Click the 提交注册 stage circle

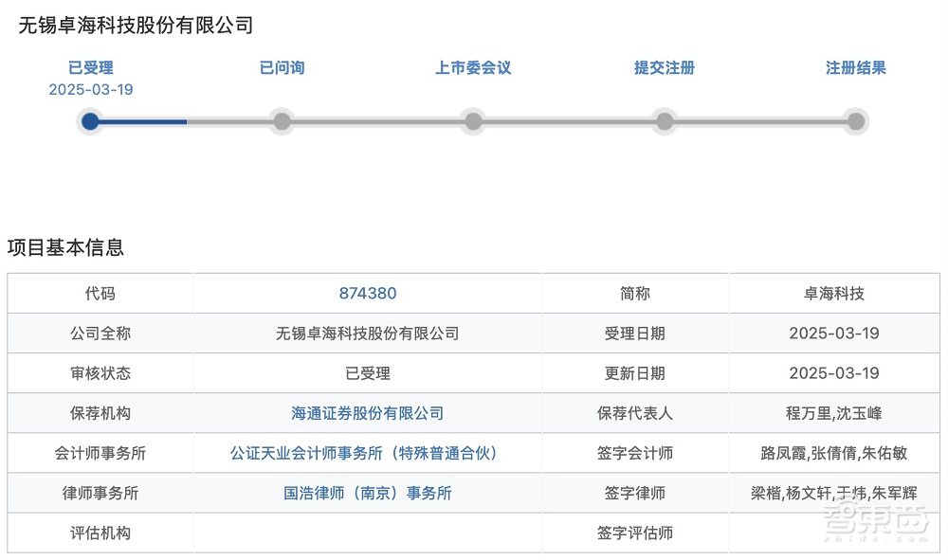[665, 120]
